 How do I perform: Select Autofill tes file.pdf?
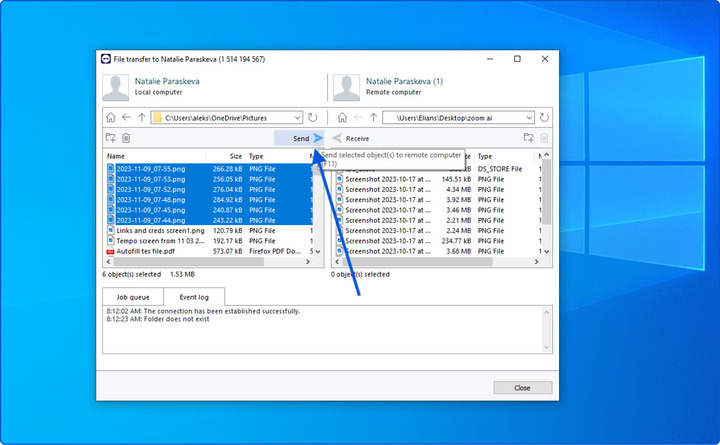(146, 251)
